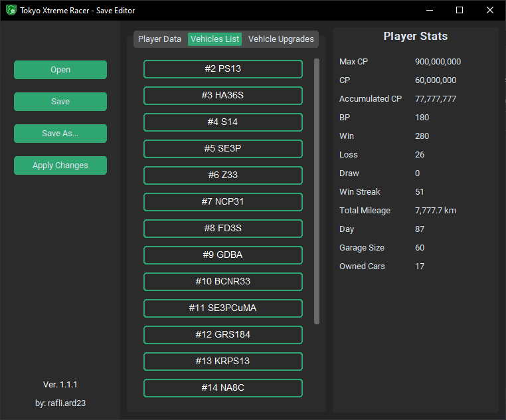The width and height of the screenshot is (506, 420).
Task: Click the Loss value 26
Action: 420,155
